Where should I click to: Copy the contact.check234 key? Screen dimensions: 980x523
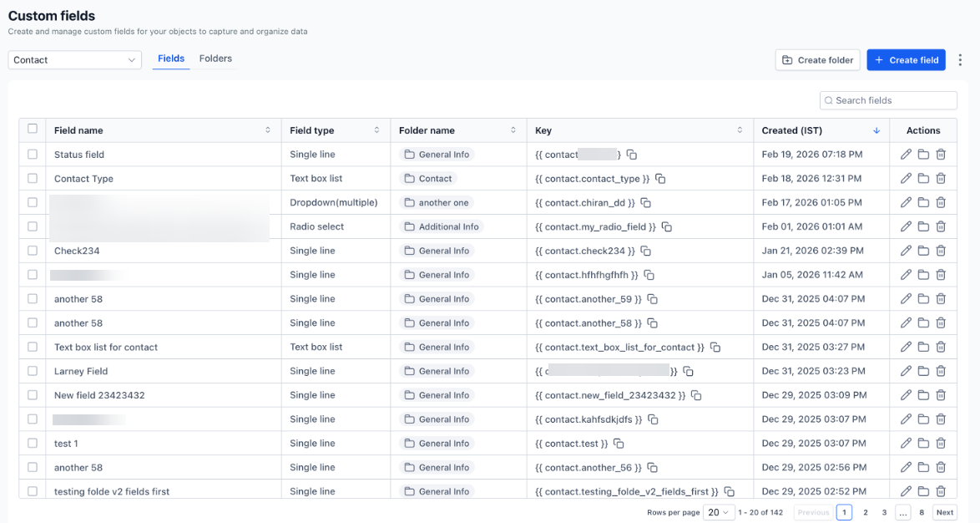click(x=645, y=251)
